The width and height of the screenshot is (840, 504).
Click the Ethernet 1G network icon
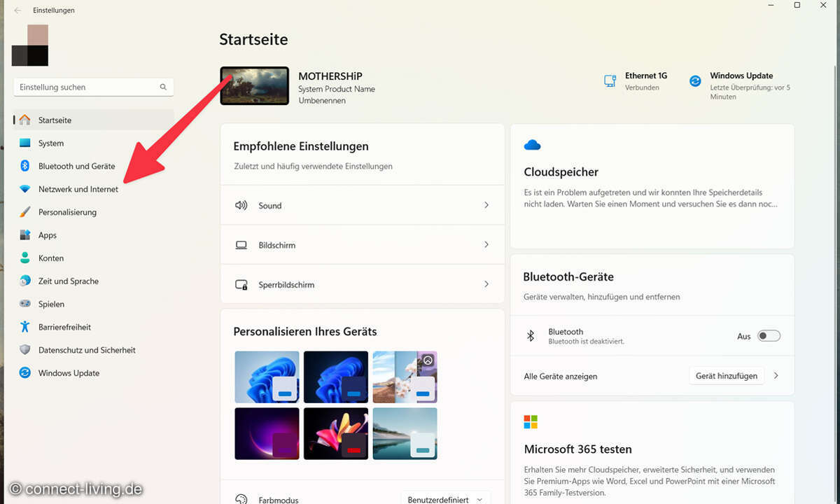tap(610, 81)
